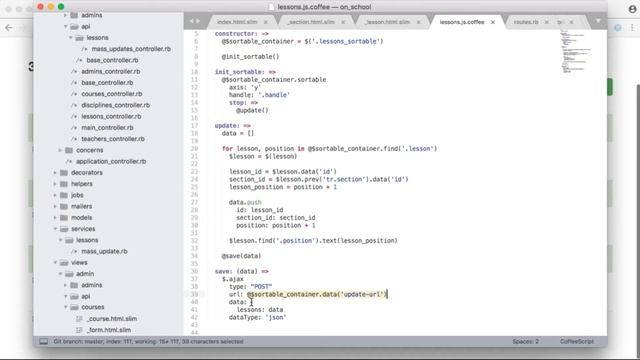Click file icon beside mass_update.rb
This screenshot has width=640, height=360.
(x=74, y=251)
